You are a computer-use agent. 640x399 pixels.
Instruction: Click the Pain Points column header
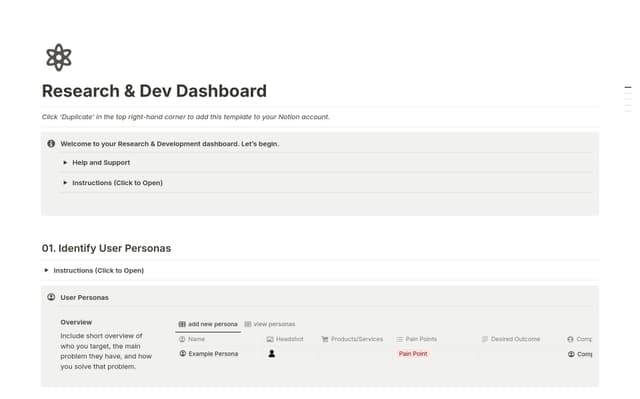coord(416,339)
